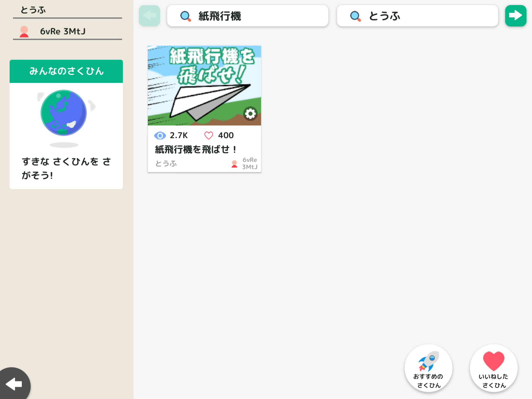Image resolution: width=532 pixels, height=399 pixels.
Task: Click とうふ author label on work card
Action: [166, 163]
